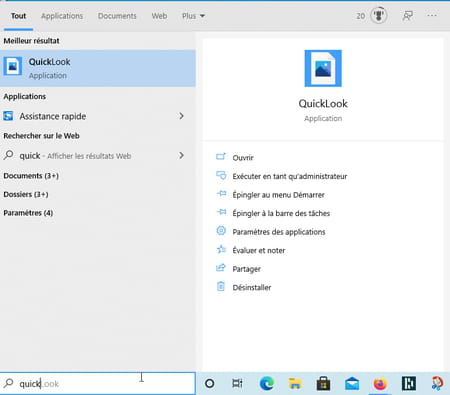Open the rightmost orange taskbar app
Viewport: 450px width, 395px height.
(437, 383)
